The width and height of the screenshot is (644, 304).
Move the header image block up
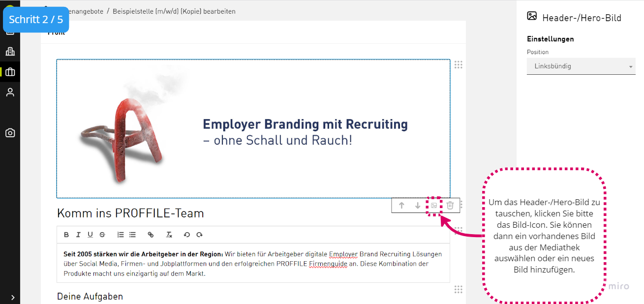tap(401, 206)
